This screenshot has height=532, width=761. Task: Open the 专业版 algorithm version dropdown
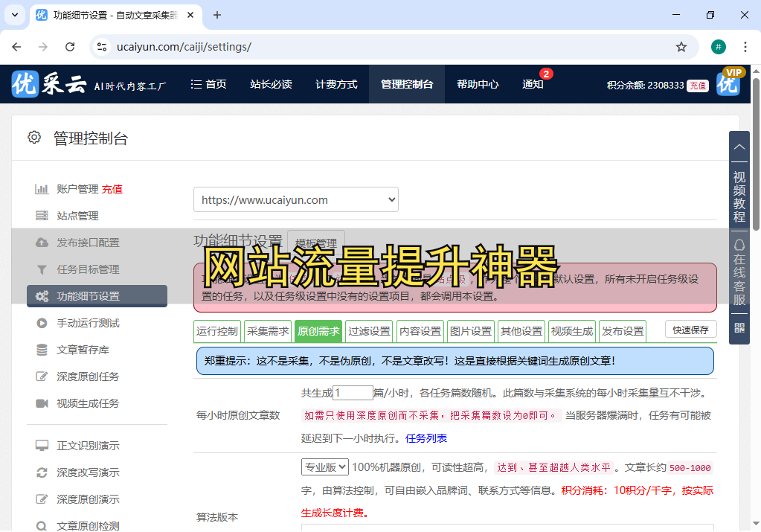pos(324,467)
